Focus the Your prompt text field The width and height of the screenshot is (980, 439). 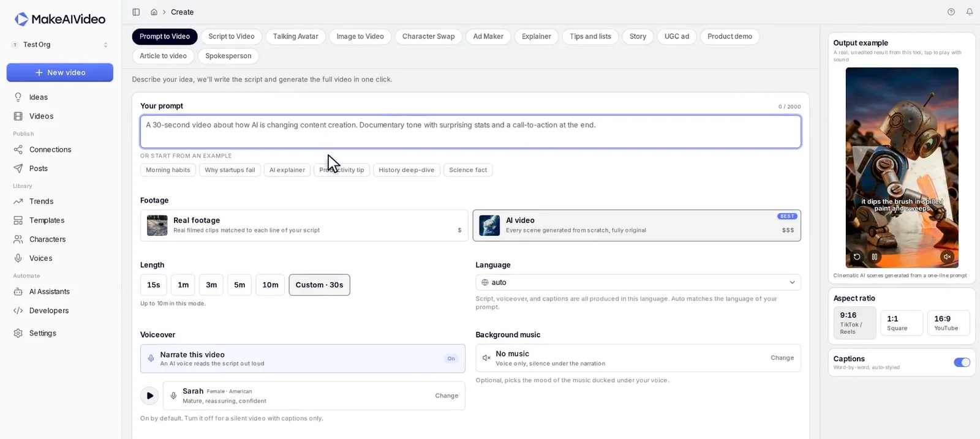click(x=470, y=132)
